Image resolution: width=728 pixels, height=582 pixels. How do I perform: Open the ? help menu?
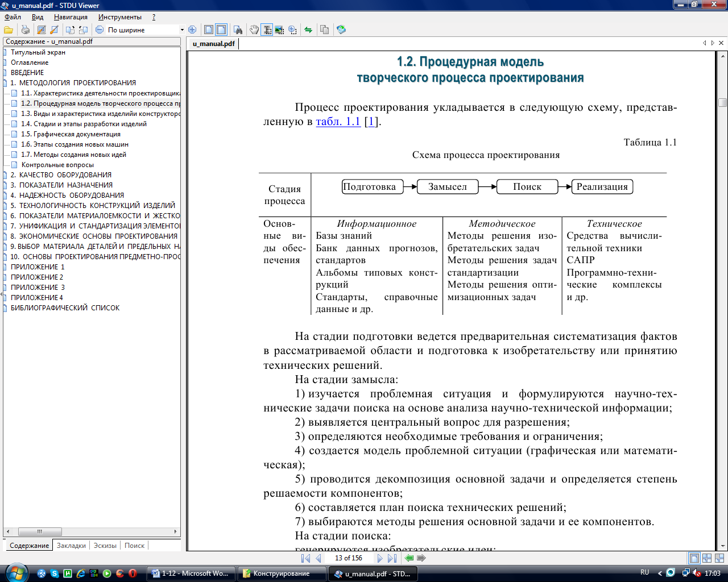(x=154, y=17)
